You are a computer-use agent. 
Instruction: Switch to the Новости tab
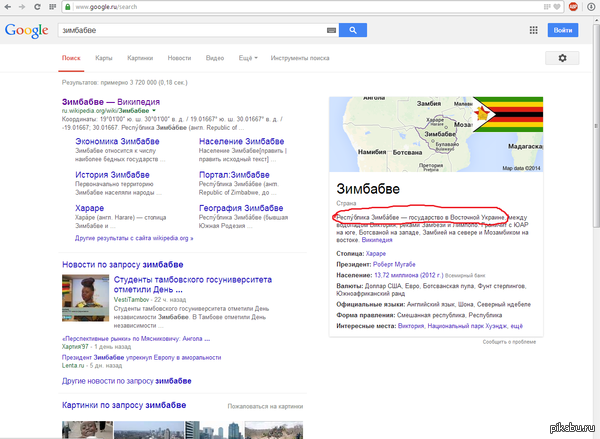pos(179,59)
